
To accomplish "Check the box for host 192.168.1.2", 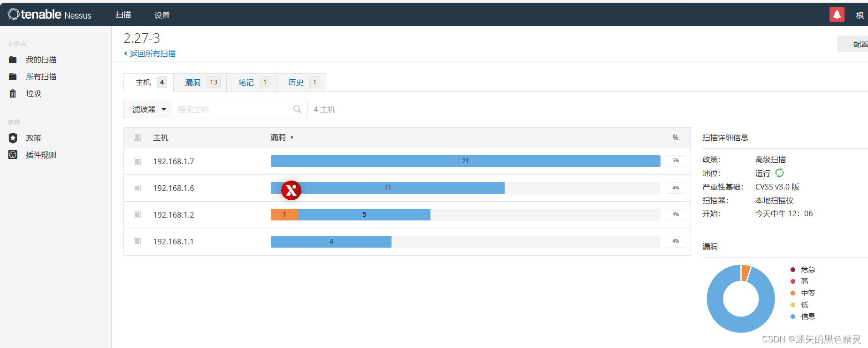I will (137, 215).
